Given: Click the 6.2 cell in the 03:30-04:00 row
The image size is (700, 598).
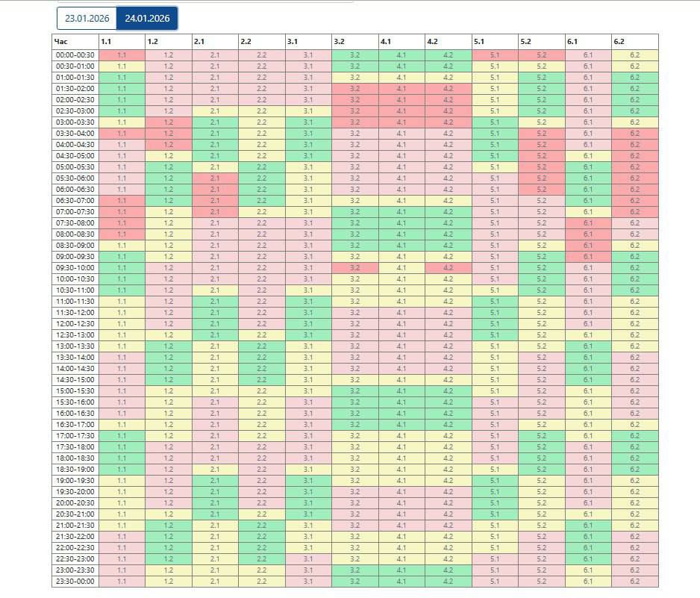Looking at the screenshot, I should tap(634, 134).
